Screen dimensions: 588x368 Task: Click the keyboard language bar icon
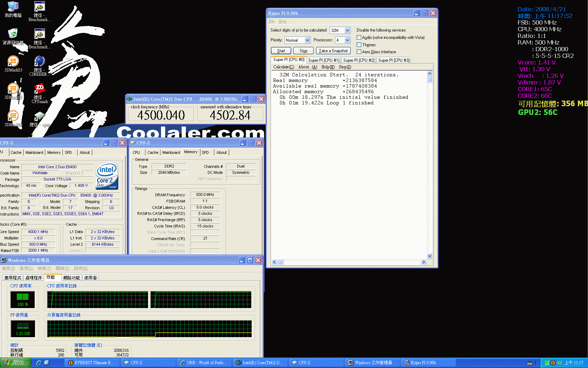point(530,363)
